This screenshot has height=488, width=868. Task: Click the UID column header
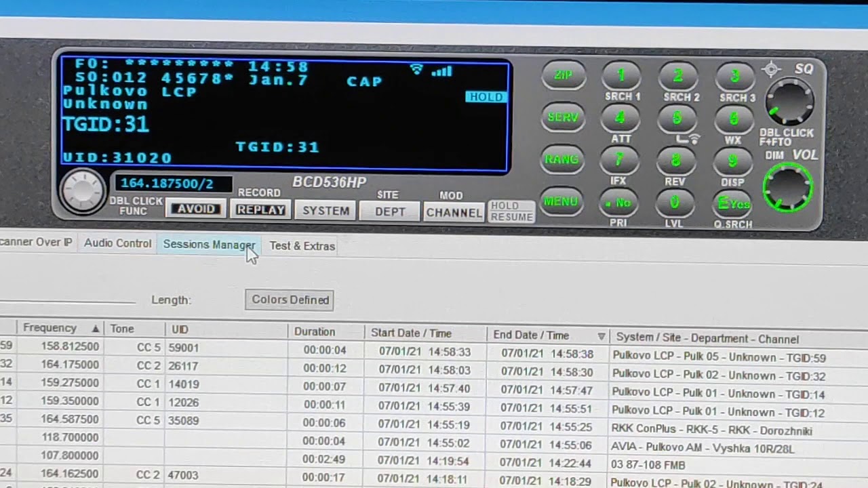226,330
